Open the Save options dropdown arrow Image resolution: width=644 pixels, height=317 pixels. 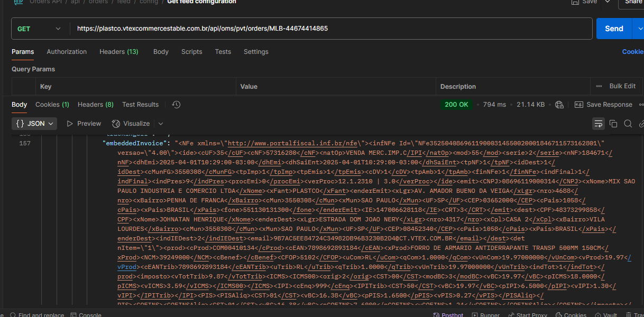click(608, 2)
